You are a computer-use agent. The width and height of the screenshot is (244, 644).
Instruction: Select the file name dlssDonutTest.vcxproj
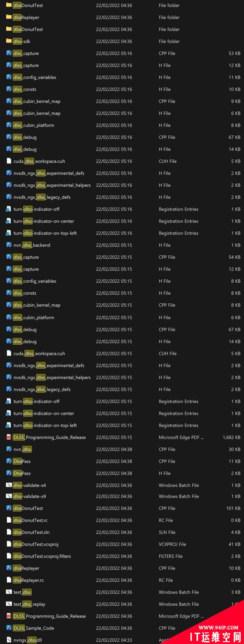[x=36, y=544]
